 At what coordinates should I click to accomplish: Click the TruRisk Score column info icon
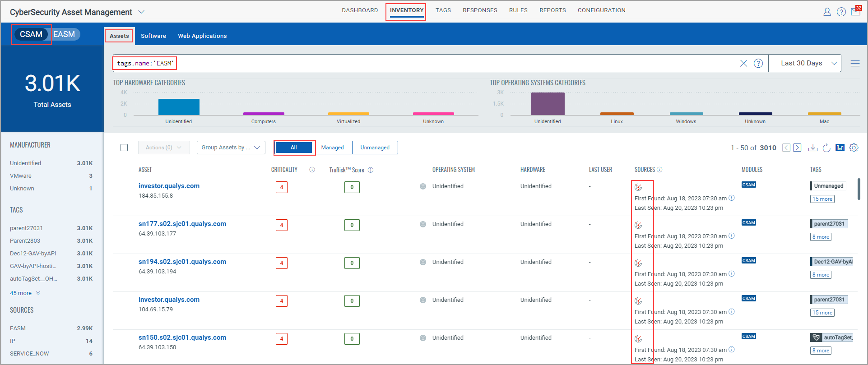click(x=371, y=170)
